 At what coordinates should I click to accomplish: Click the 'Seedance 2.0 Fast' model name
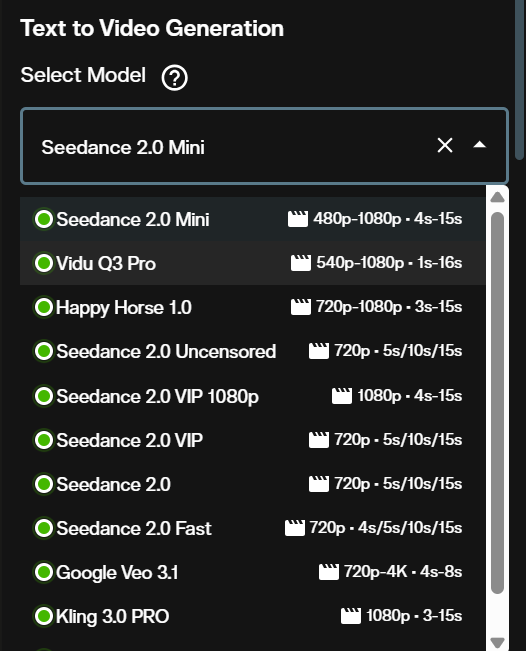(x=134, y=528)
